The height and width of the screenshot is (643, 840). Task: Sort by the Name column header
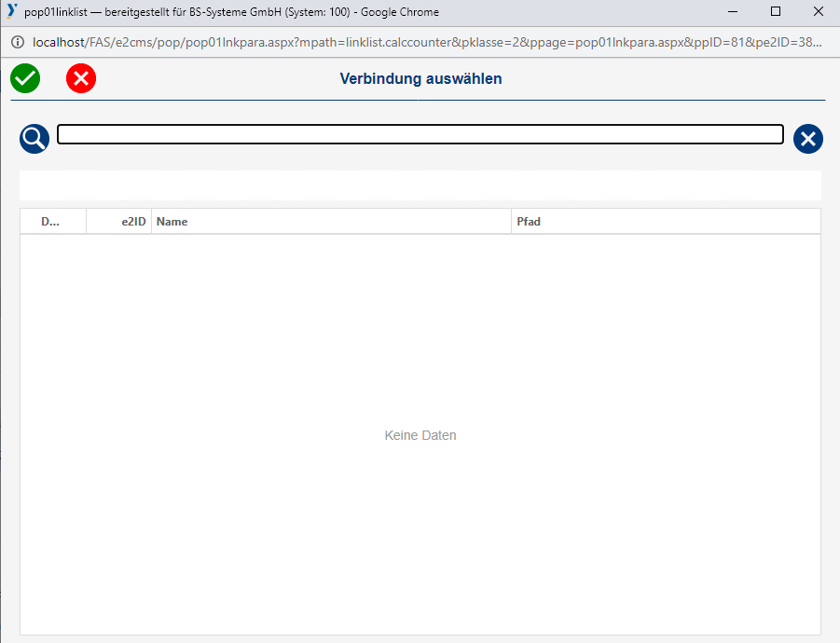pos(172,222)
